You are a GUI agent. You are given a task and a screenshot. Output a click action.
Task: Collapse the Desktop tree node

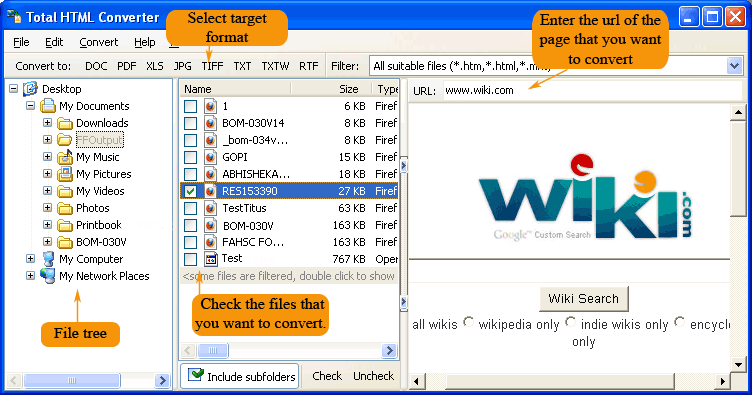pos(13,89)
